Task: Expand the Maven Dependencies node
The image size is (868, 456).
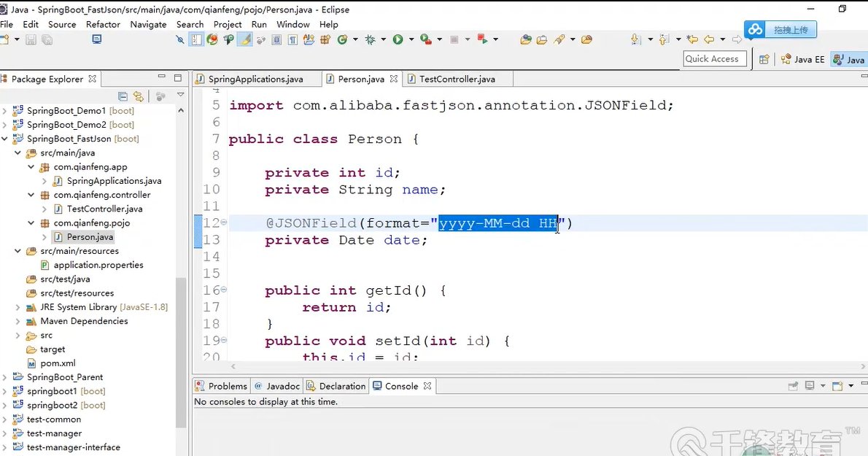Action: (18, 321)
